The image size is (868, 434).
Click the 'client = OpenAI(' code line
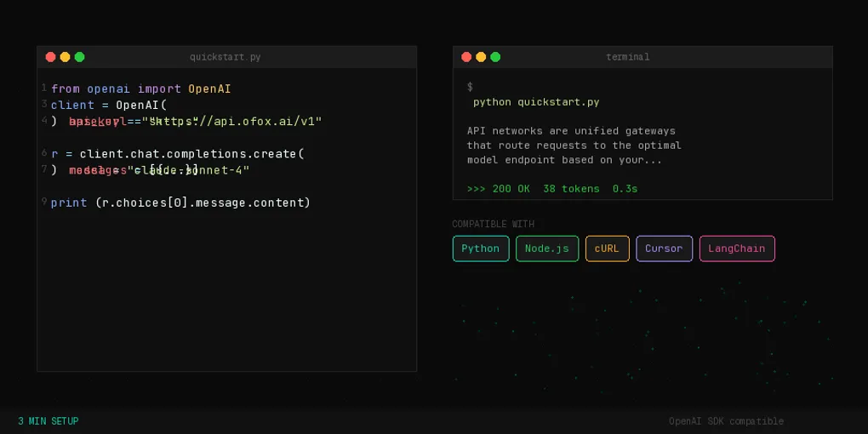[109, 105]
